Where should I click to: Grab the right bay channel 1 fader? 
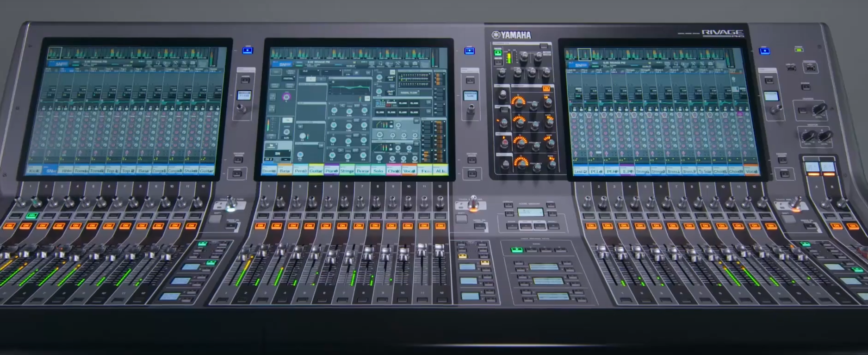[602, 251]
